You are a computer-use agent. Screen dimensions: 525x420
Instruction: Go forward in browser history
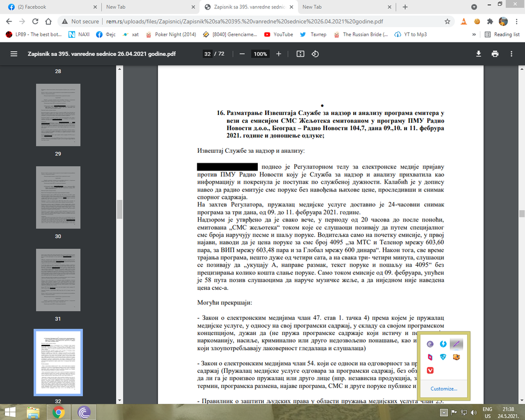coord(22,22)
